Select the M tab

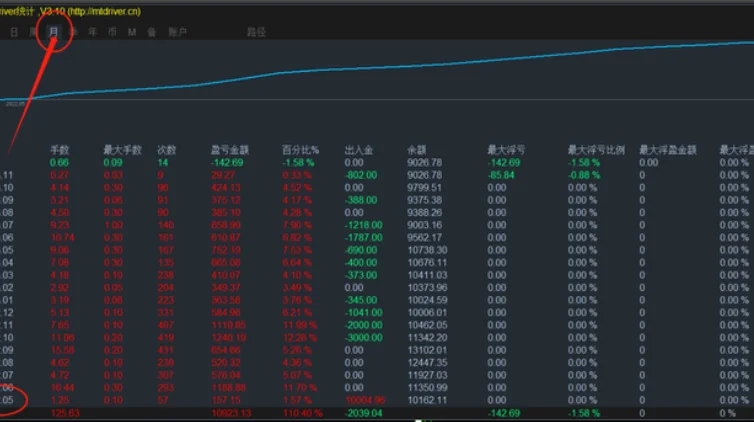(132, 32)
